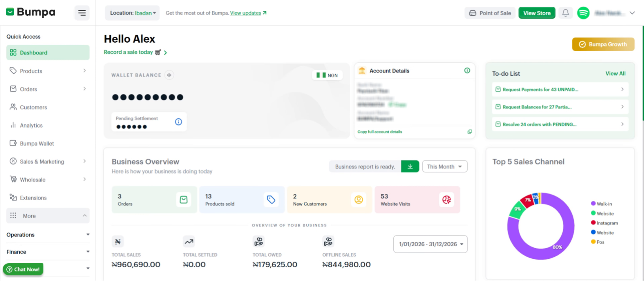Screen dimensions: 644x281
Task: Click the View Store button
Action: tap(537, 13)
